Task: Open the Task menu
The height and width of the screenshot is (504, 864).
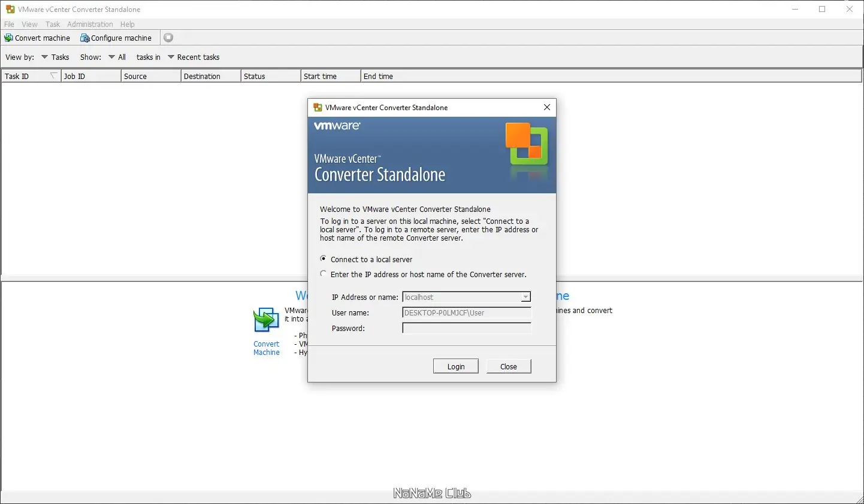Action: tap(53, 25)
